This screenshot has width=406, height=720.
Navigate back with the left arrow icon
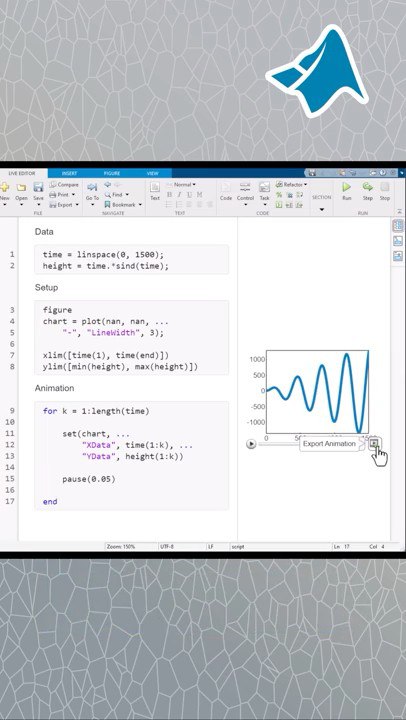(107, 185)
